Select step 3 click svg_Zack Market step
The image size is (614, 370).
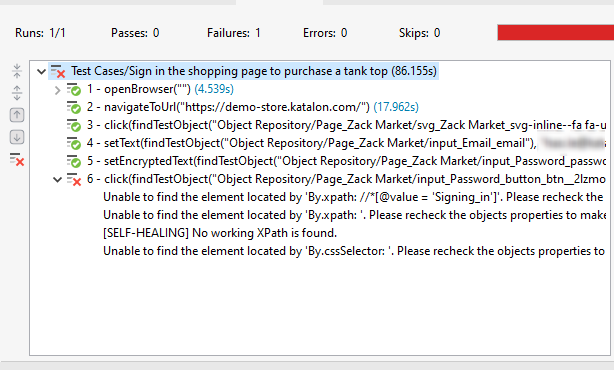346,125
